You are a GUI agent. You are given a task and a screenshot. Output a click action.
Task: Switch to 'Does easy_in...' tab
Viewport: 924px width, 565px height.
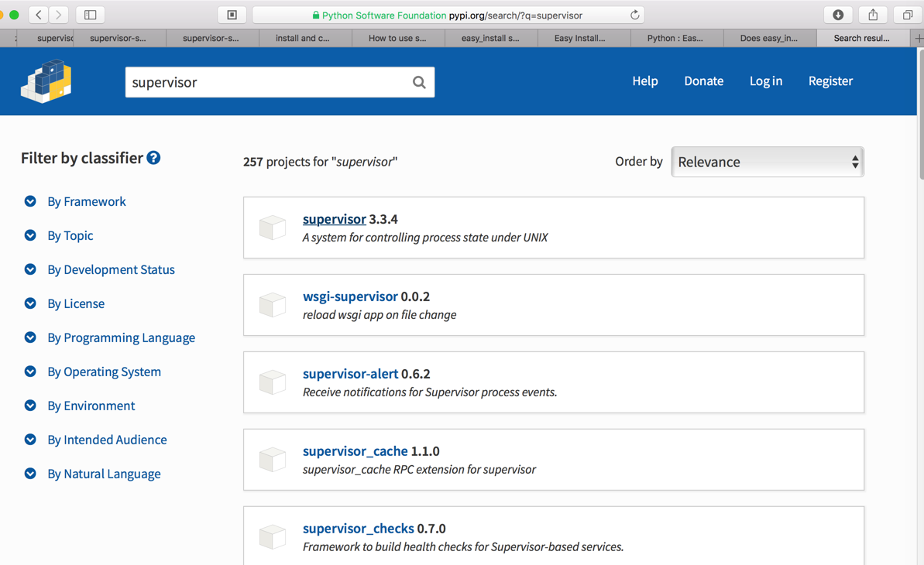770,38
